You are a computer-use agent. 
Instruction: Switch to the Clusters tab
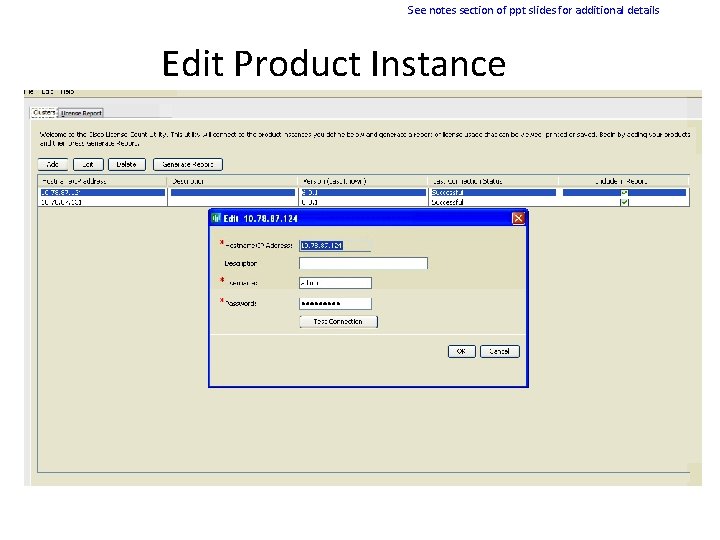click(44, 112)
